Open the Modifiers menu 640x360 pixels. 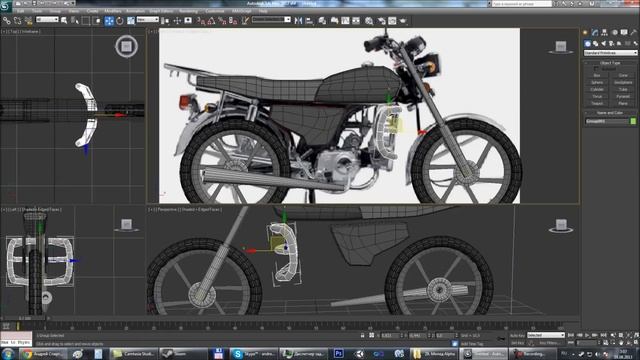(x=113, y=11)
